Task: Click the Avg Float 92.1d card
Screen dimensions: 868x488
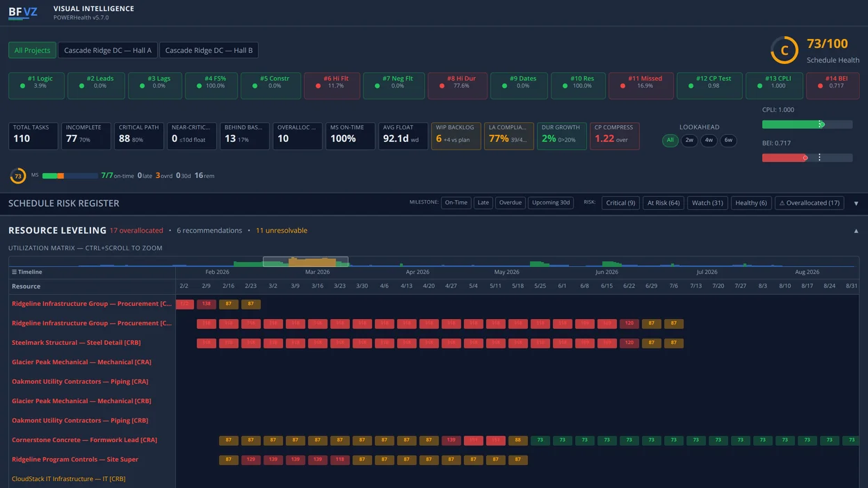Action: pyautogui.click(x=403, y=136)
